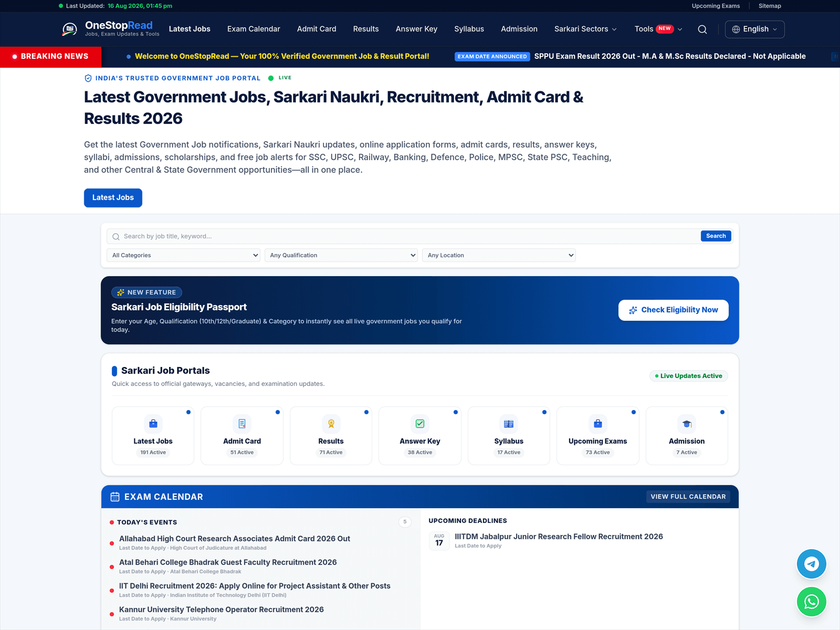Open Answer Key in the navbar
This screenshot has height=630, width=840.
pos(416,29)
